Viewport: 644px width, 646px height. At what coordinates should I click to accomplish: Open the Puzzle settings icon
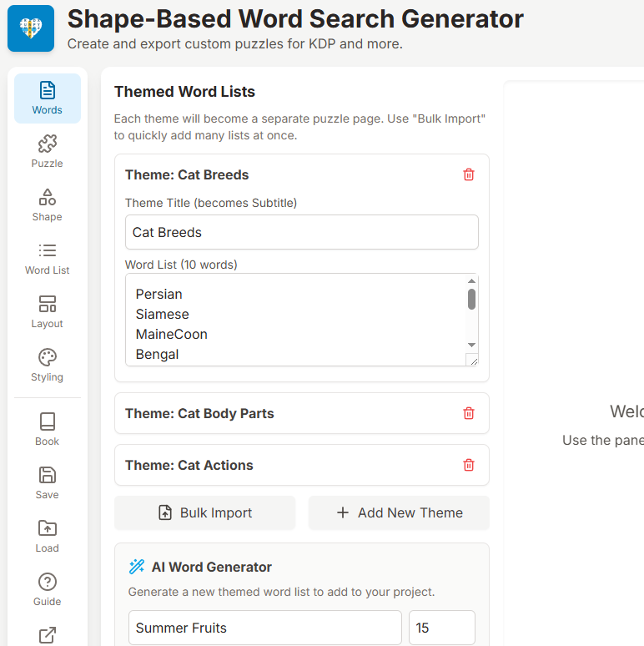[48, 151]
